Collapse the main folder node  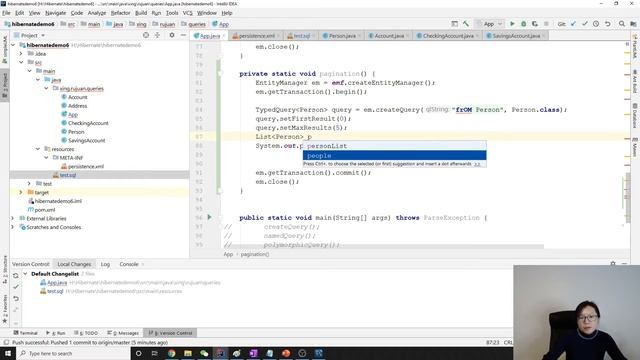click(30, 71)
